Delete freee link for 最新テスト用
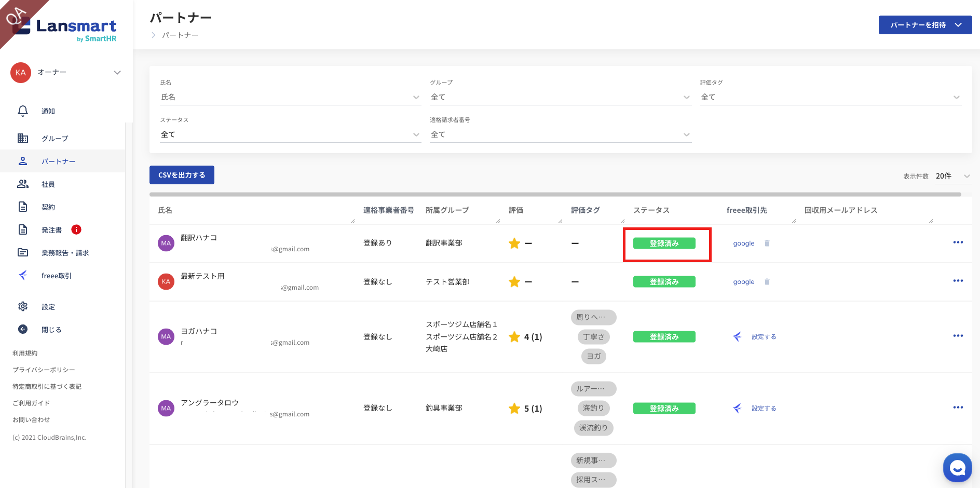Viewport: 980px width, 488px height. point(767,282)
